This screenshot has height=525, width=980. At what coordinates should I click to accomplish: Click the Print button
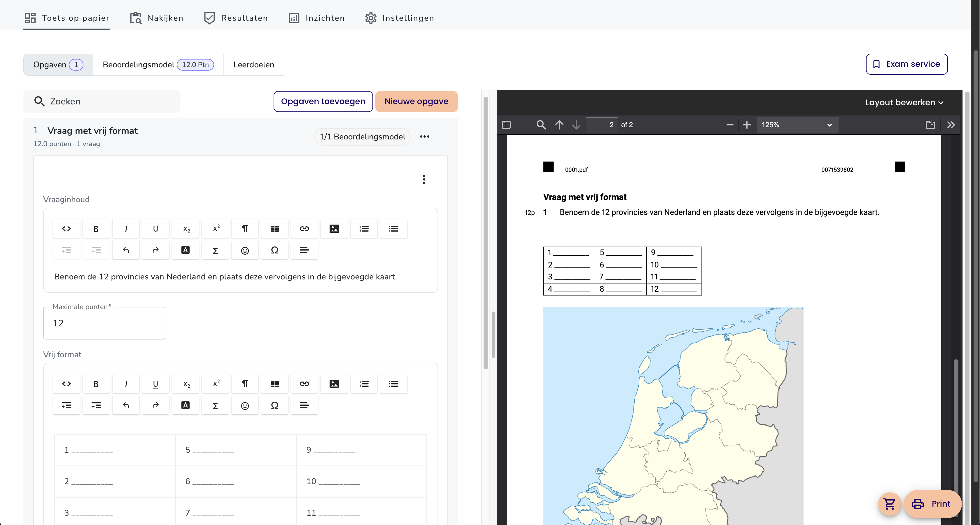[932, 504]
